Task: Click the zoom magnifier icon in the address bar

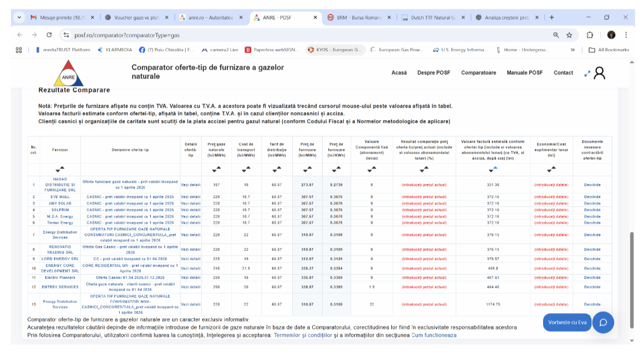Action: tap(556, 35)
